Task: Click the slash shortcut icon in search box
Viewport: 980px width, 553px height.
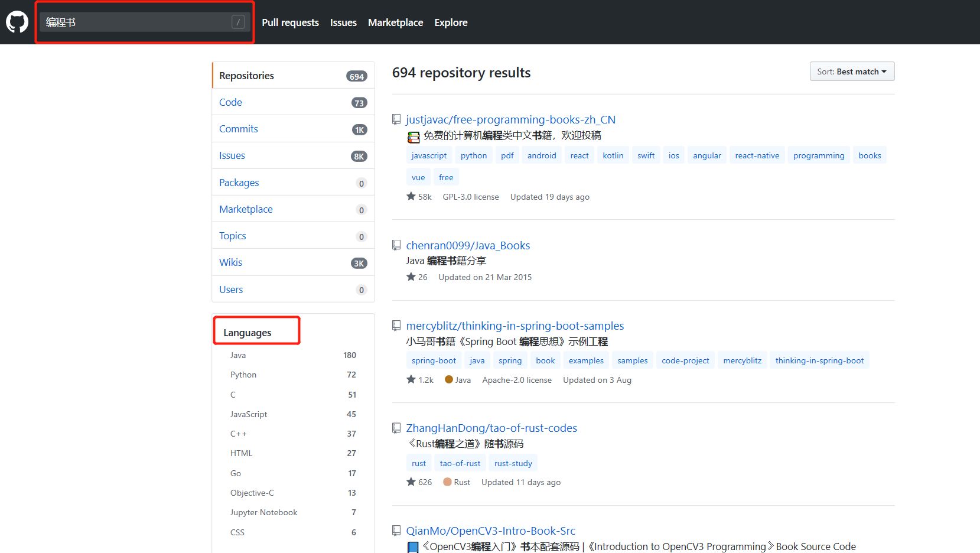Action: click(238, 22)
